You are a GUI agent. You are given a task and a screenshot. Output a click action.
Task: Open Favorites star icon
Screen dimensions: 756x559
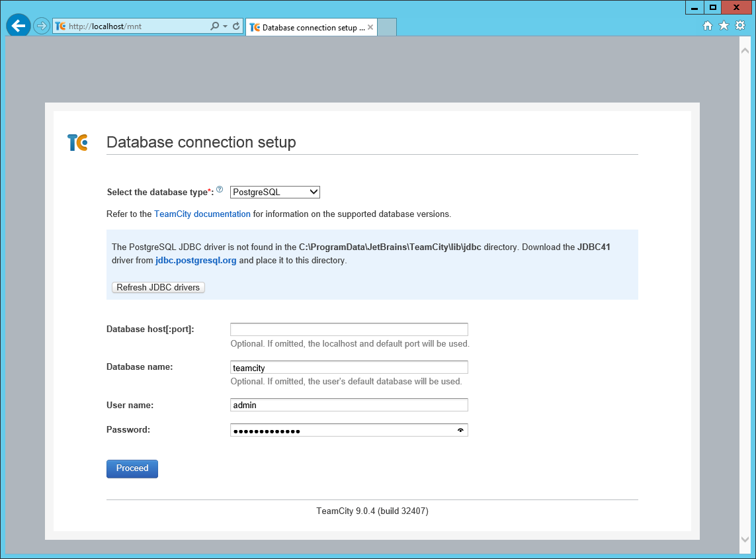pos(724,26)
